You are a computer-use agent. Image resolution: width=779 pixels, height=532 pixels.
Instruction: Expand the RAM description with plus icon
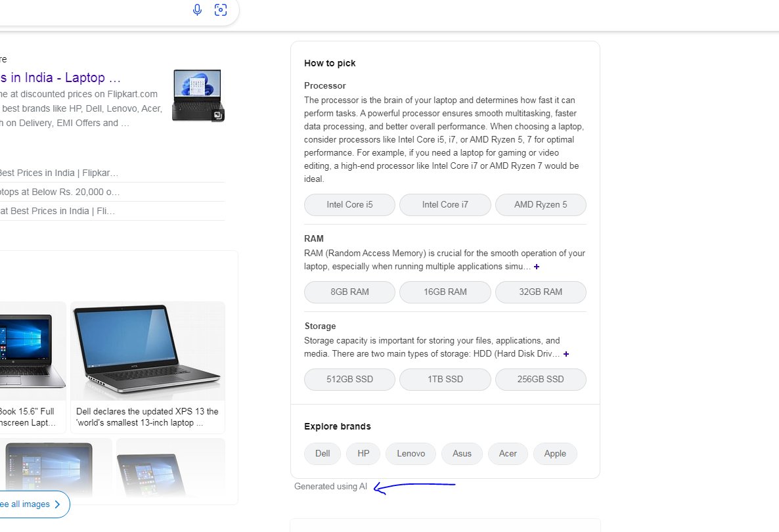click(537, 267)
